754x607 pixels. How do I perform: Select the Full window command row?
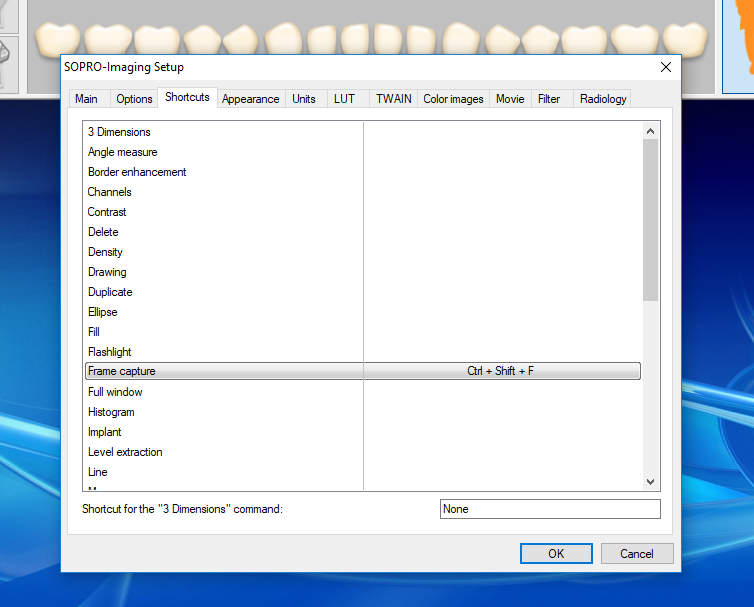tap(363, 392)
